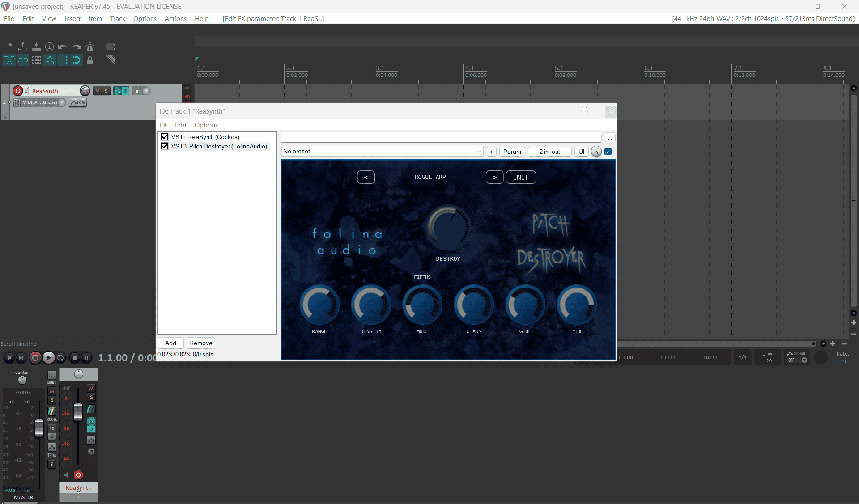Open the track input 'in' dropdown
This screenshot has width=859, height=504.
click(141, 91)
